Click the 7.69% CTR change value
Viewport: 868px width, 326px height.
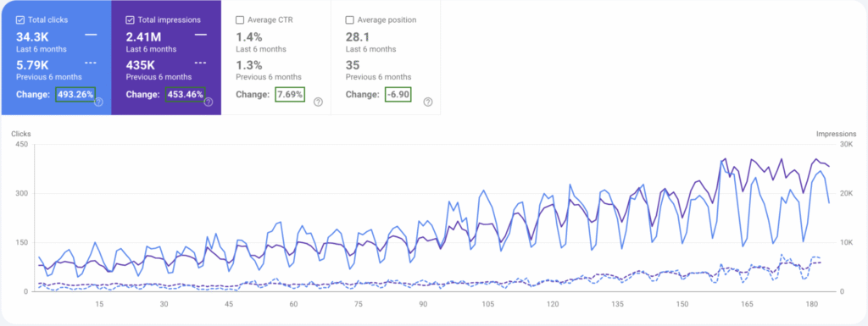[291, 95]
